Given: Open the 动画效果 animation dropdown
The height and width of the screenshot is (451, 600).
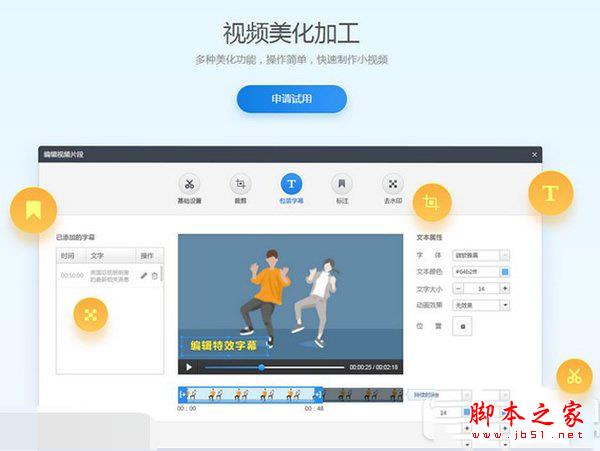Looking at the screenshot, I should [x=481, y=305].
